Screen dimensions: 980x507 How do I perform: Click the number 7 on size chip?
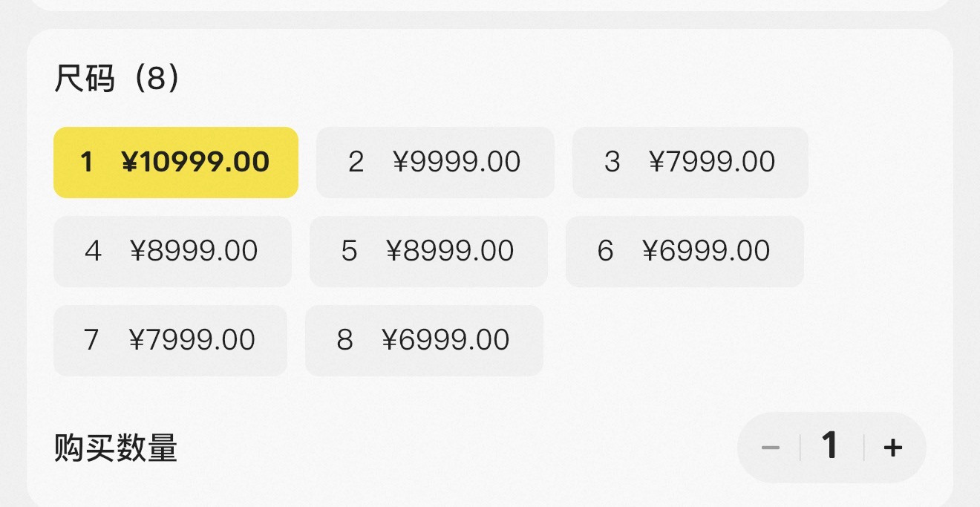point(91,340)
